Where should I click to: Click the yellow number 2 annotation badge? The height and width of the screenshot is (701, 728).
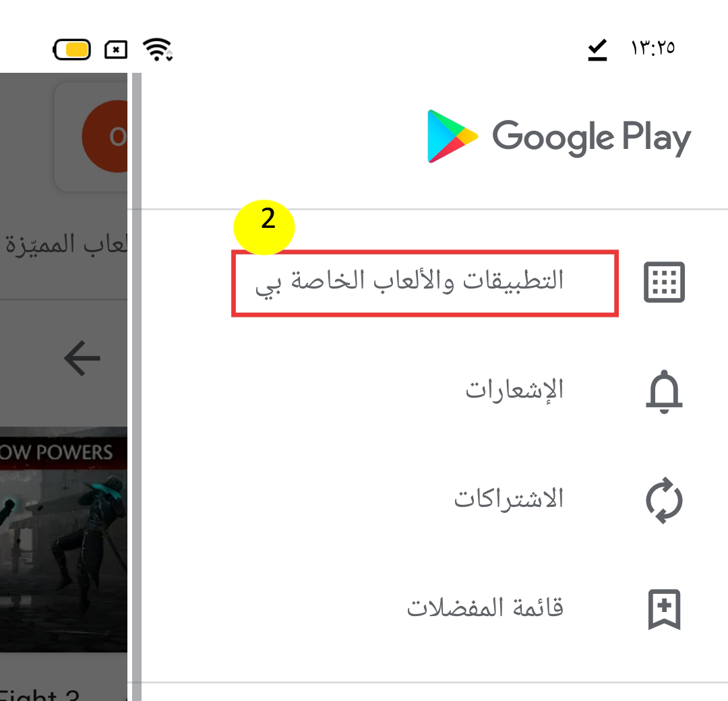[x=264, y=227]
